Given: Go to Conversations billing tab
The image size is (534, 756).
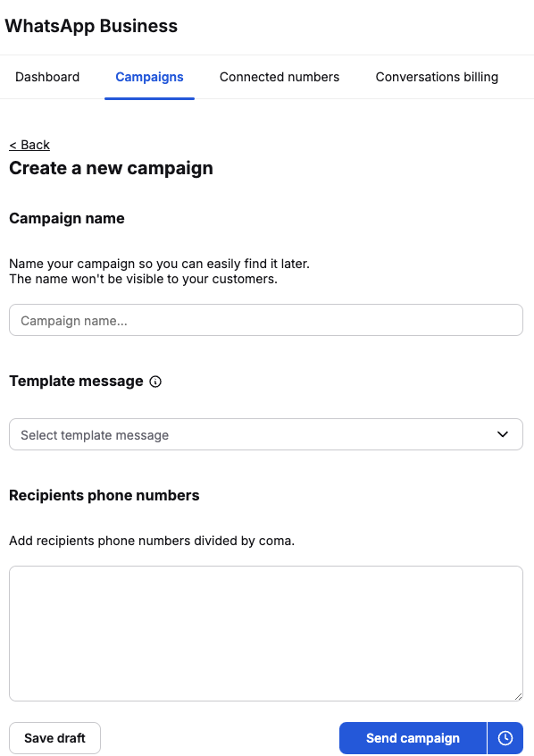Looking at the screenshot, I should (437, 77).
